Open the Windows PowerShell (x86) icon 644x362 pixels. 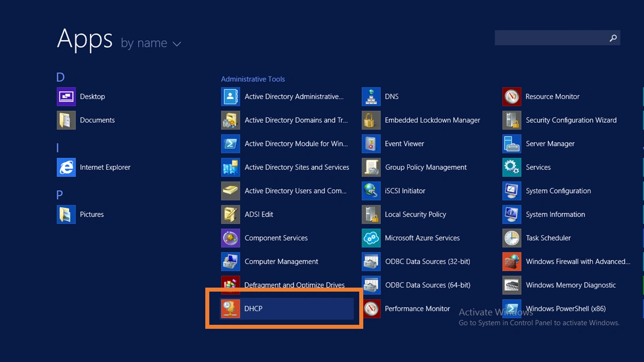click(x=512, y=309)
